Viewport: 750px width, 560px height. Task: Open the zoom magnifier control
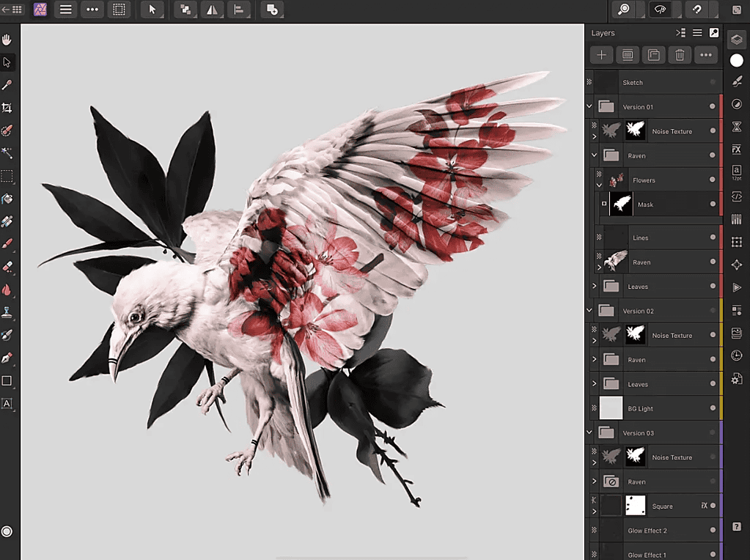point(624,10)
